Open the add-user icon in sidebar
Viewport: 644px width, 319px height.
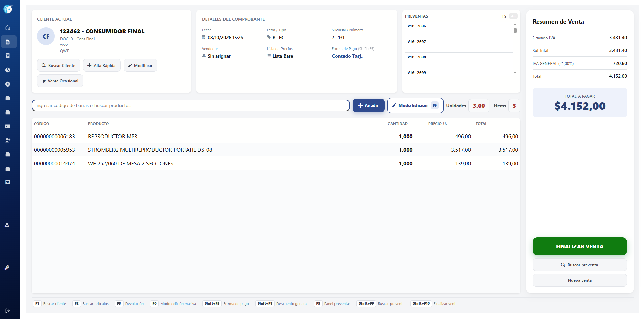point(8,140)
